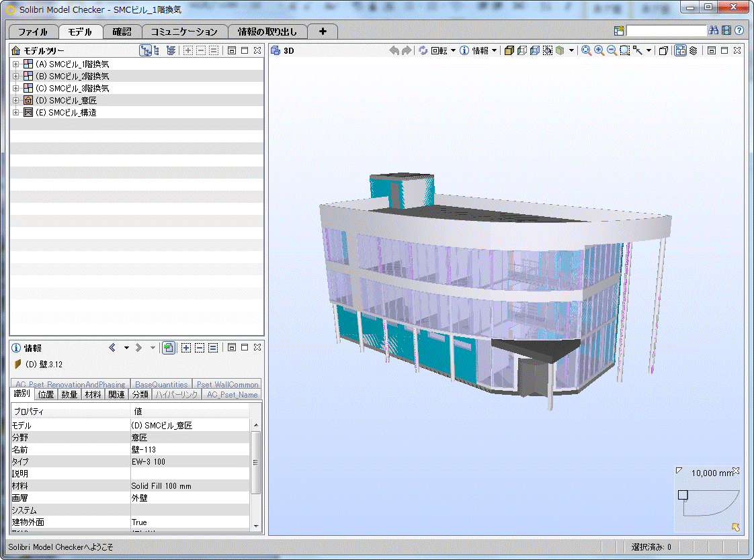Open the 情報の取り出し tab

pyautogui.click(x=267, y=32)
